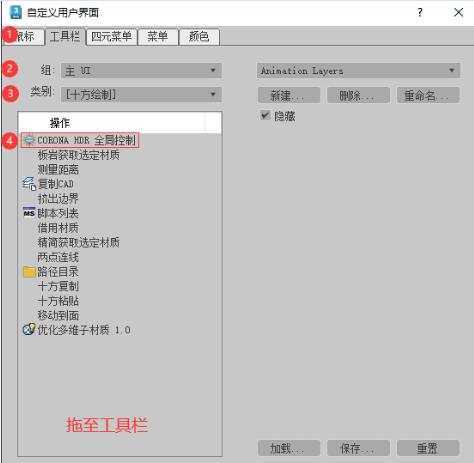
Task: Select the 十方复制 action
Action: pyautogui.click(x=58, y=286)
